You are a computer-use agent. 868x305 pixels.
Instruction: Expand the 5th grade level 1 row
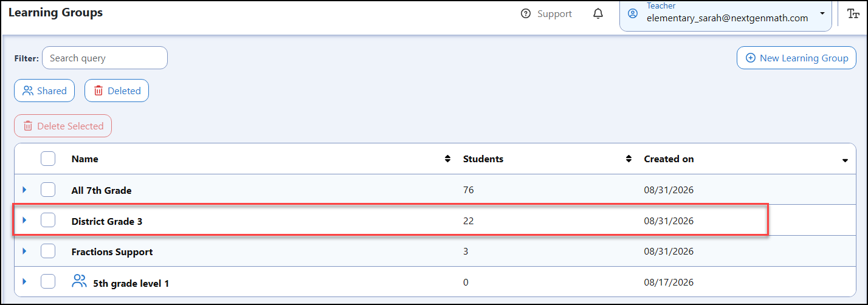click(25, 281)
